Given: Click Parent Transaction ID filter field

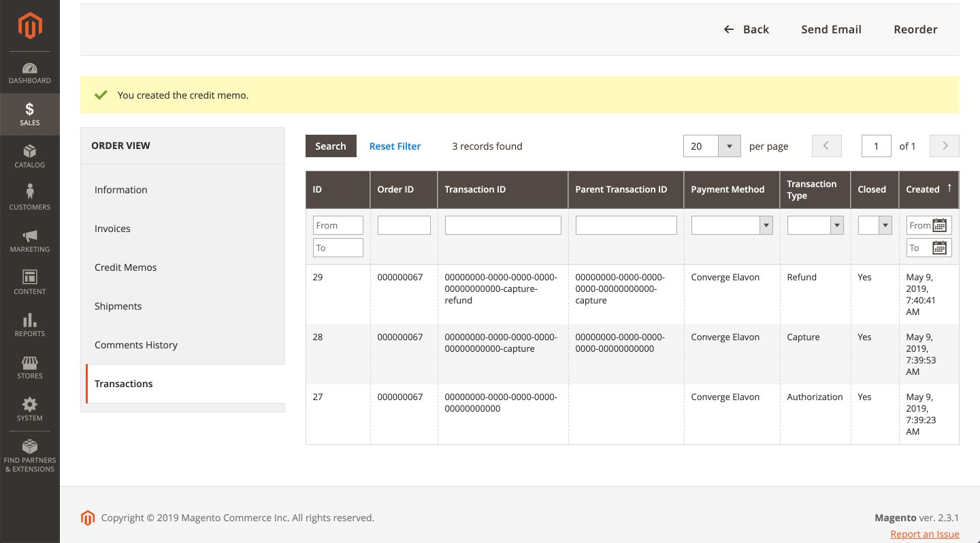Looking at the screenshot, I should coord(626,225).
